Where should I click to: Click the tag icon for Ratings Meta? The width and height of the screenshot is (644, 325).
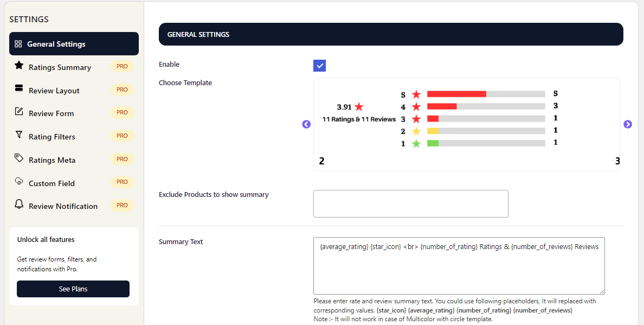point(19,158)
